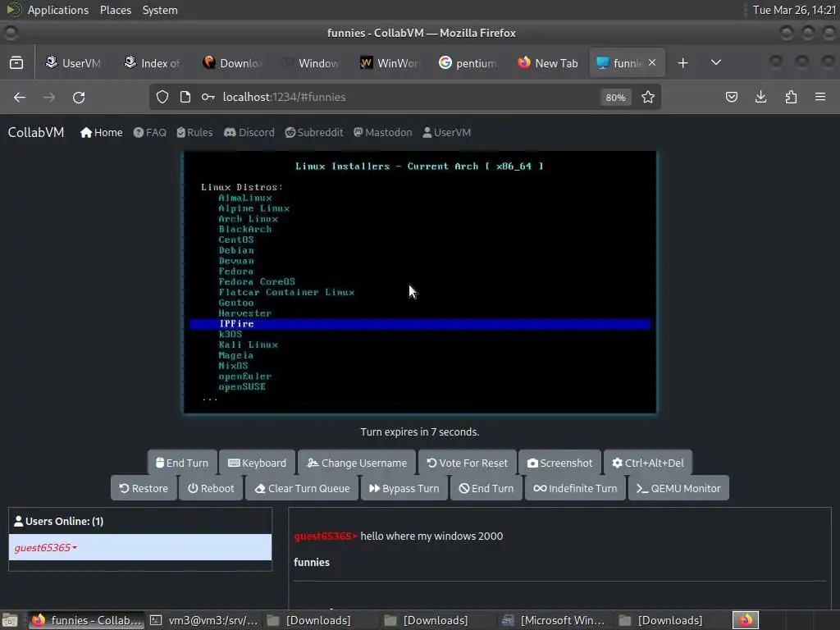The height and width of the screenshot is (630, 840).
Task: Select Fedora CoreOS in the VM menu
Action: point(257,282)
